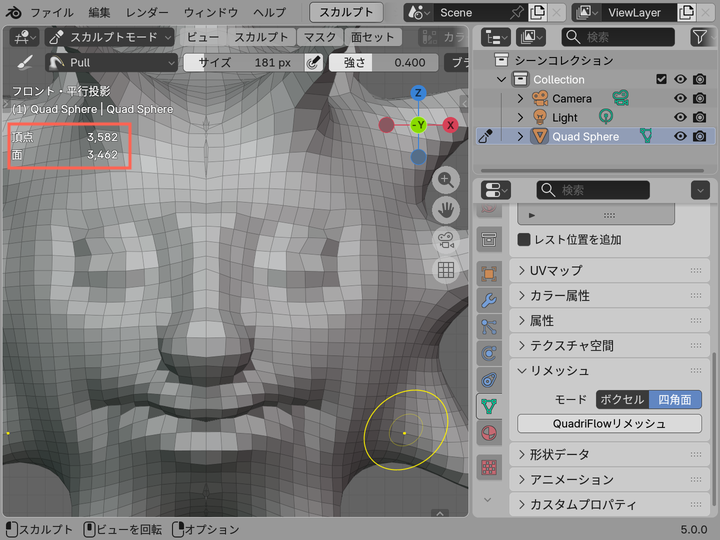The image size is (720, 540).
Task: Open the Material sphere tab icon
Action: tap(489, 433)
